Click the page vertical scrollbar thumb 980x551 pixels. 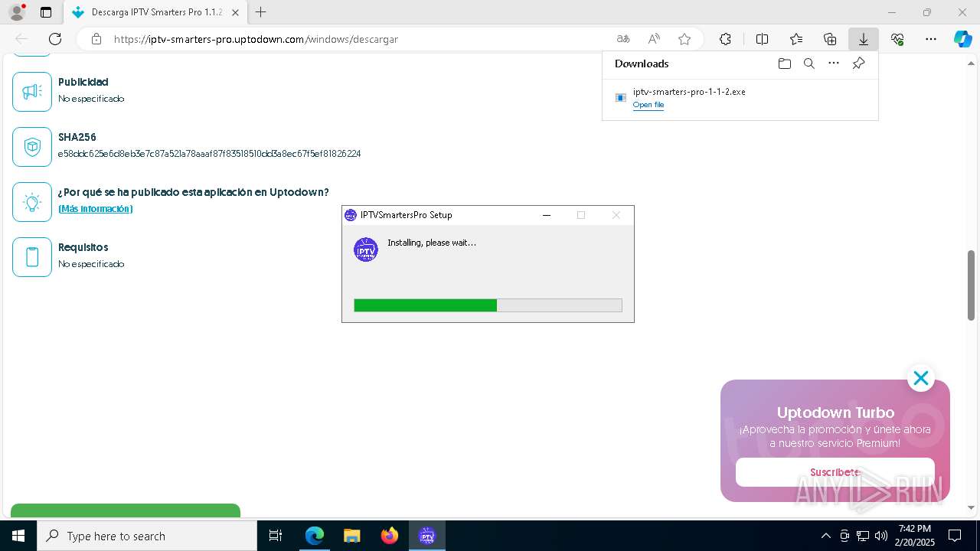(971, 285)
